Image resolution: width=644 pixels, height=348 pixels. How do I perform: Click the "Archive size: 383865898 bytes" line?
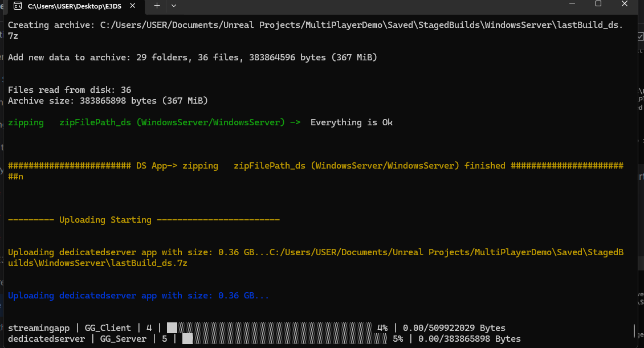tap(108, 101)
